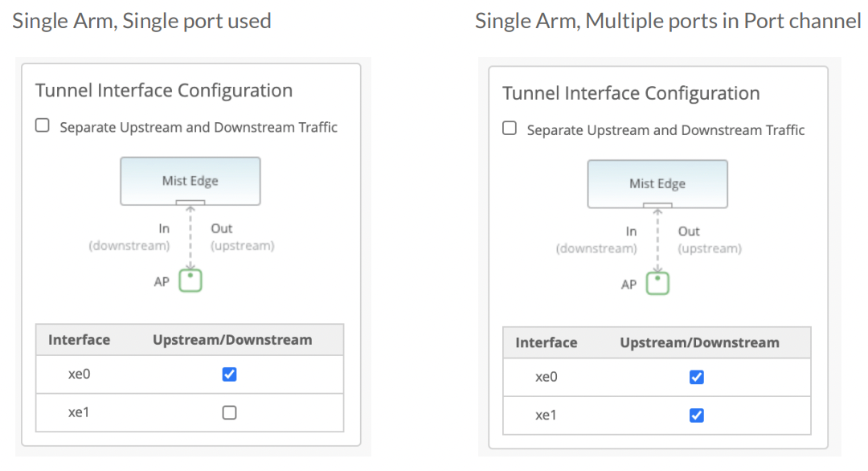Click the AP icon in the left diagram

[190, 280]
